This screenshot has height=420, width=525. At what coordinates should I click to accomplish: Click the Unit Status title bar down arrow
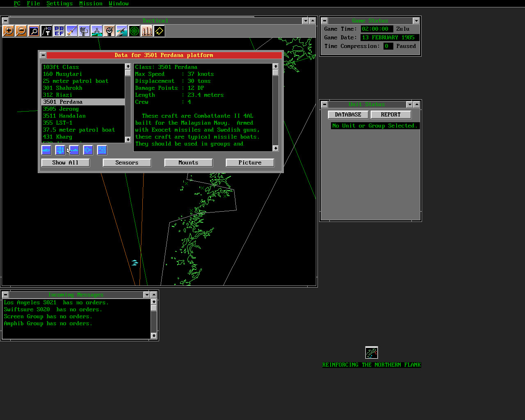coord(409,105)
